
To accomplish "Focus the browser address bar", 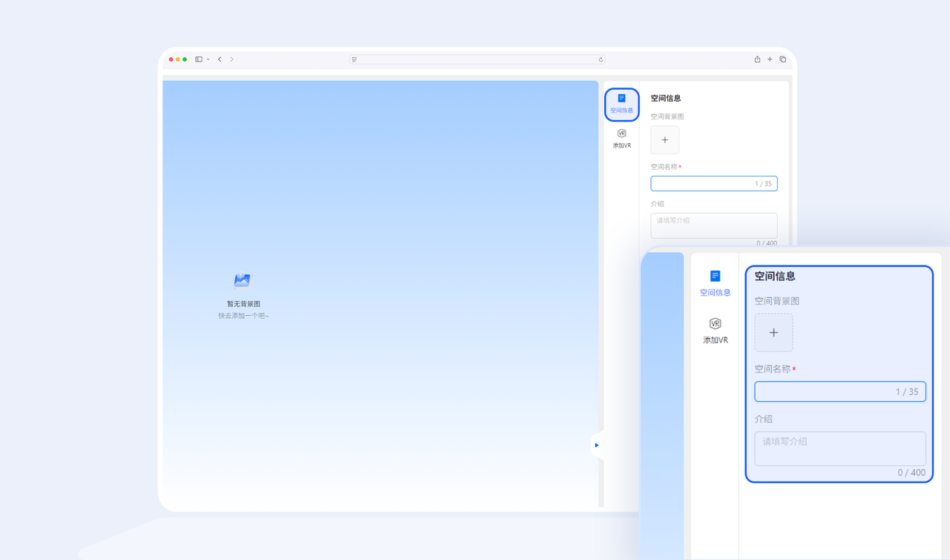I will click(477, 59).
